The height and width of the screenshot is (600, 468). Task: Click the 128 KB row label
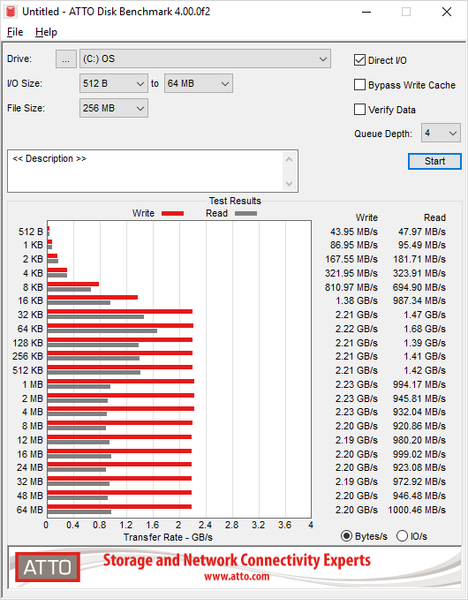point(28,343)
